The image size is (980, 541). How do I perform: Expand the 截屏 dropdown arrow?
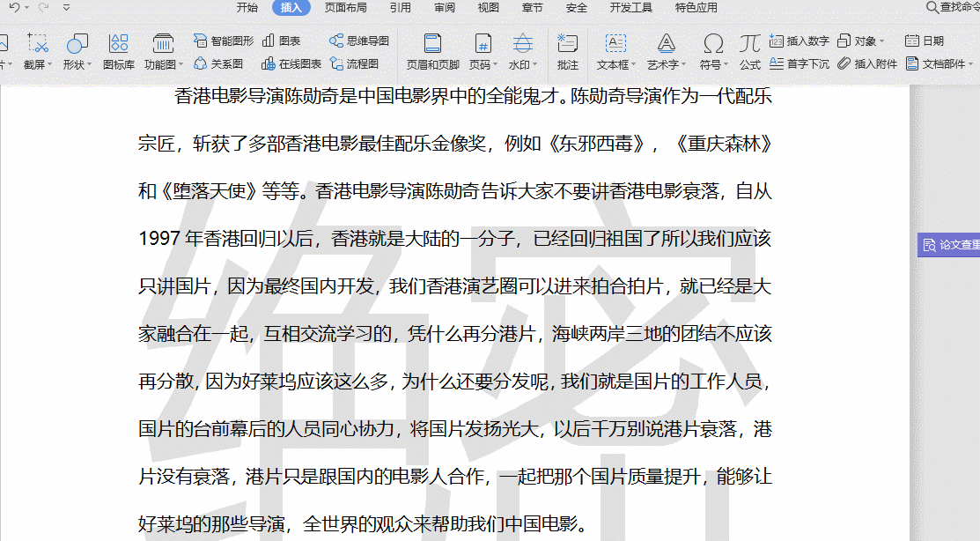pos(48,64)
